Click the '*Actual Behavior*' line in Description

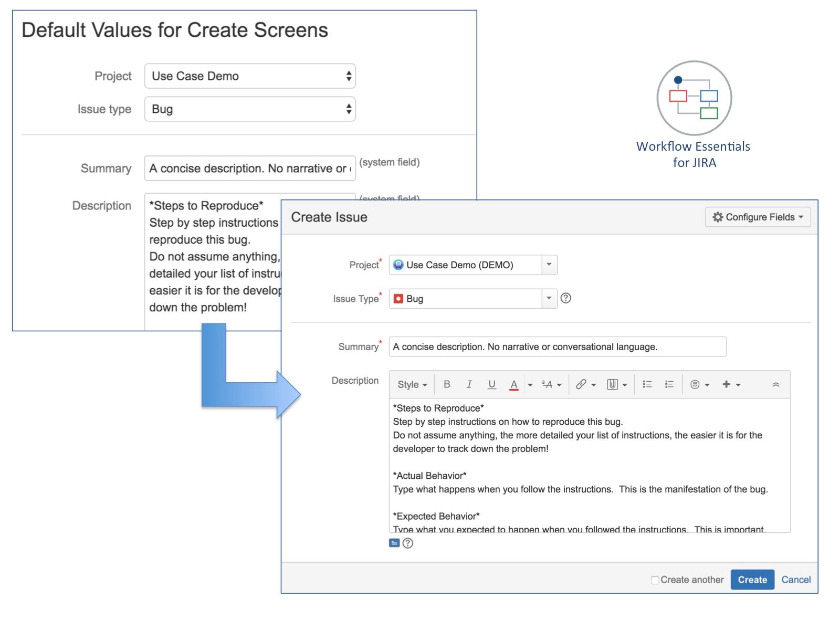(430, 476)
